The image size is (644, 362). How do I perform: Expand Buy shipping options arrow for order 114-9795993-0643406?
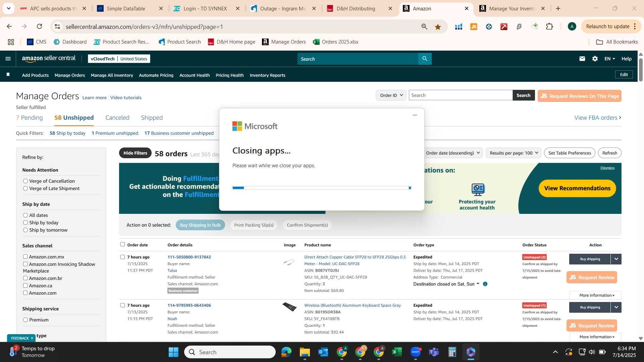[616, 307]
